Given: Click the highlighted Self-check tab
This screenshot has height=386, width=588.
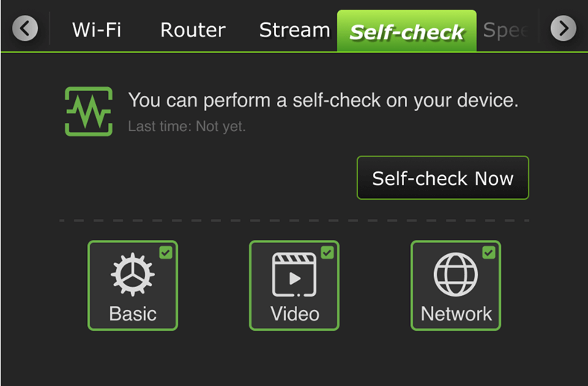Looking at the screenshot, I should click(x=407, y=31).
